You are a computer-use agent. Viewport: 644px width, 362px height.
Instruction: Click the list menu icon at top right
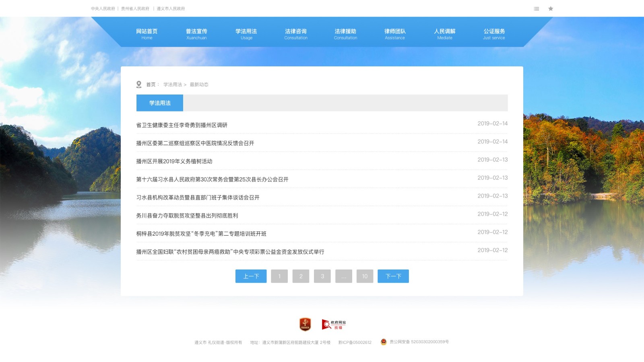point(536,8)
